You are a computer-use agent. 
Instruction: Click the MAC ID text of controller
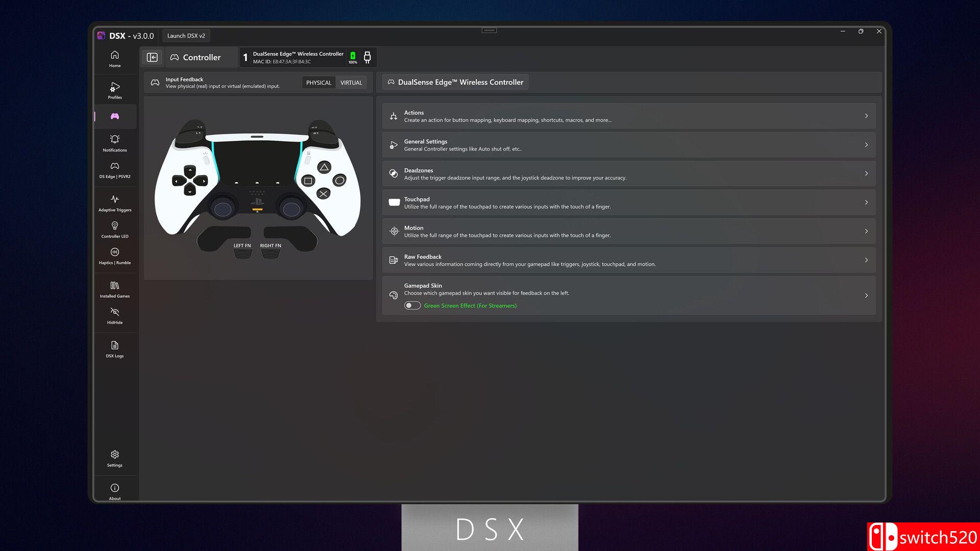pos(282,62)
